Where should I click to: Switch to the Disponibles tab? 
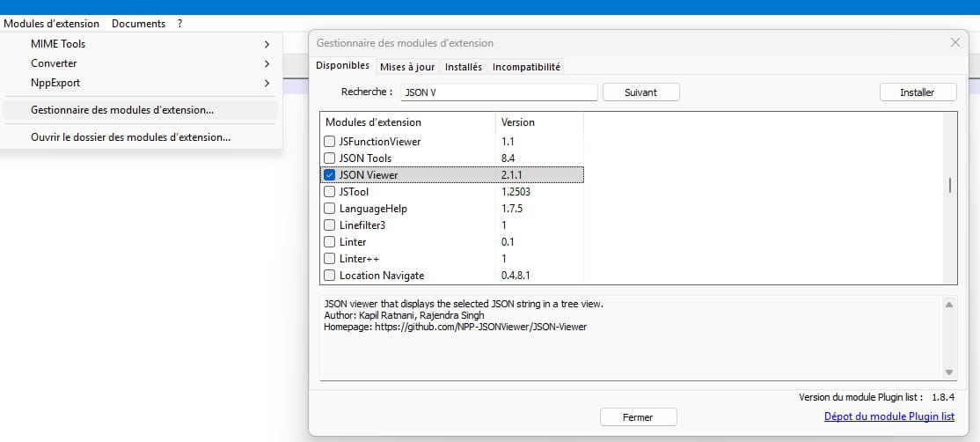[342, 66]
